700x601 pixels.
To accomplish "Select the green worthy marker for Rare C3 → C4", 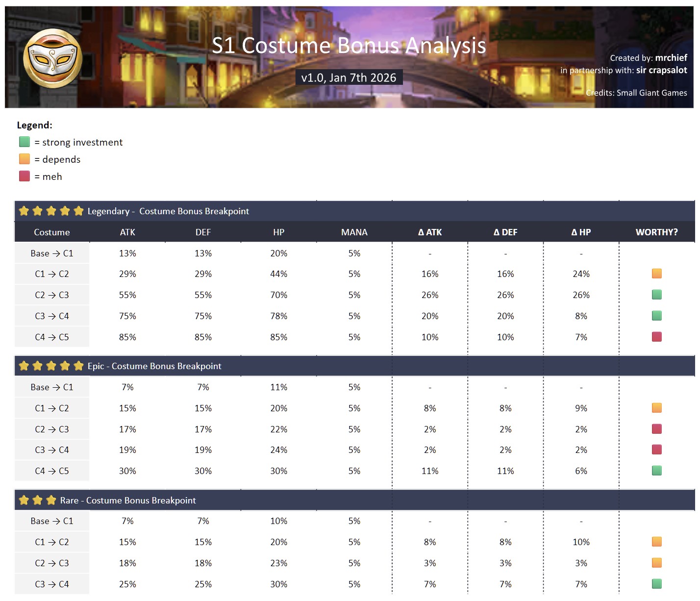I will [656, 584].
